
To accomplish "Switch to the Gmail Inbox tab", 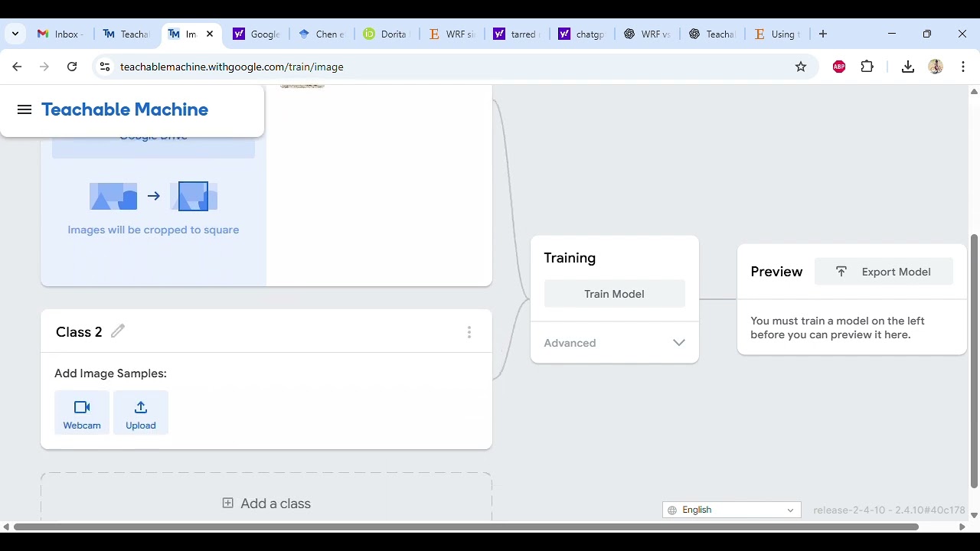I will (61, 34).
